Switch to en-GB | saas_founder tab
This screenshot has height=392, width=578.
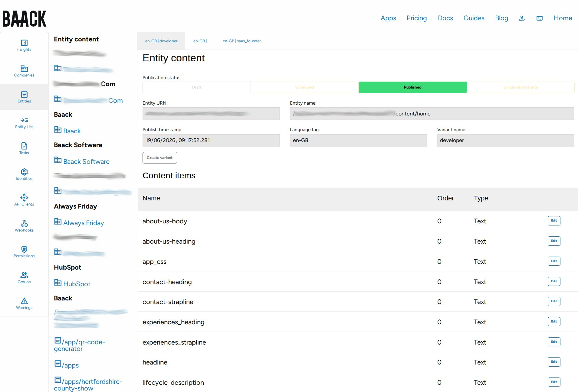pos(241,41)
